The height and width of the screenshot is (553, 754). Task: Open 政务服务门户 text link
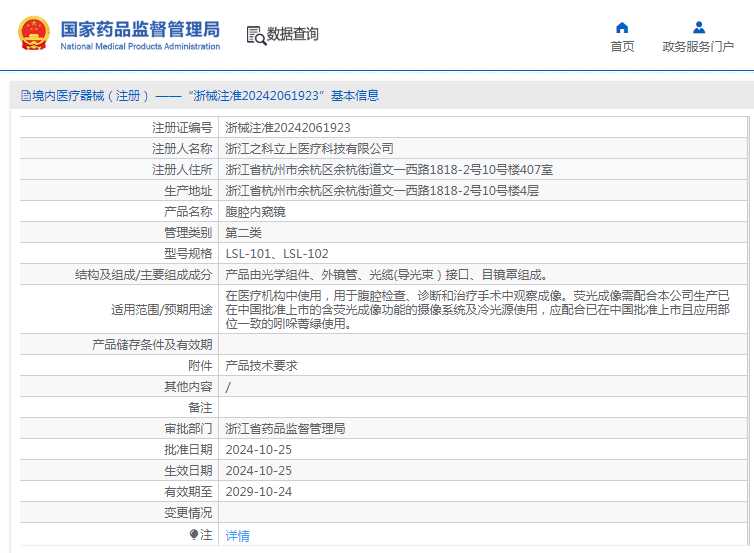pyautogui.click(x=698, y=47)
